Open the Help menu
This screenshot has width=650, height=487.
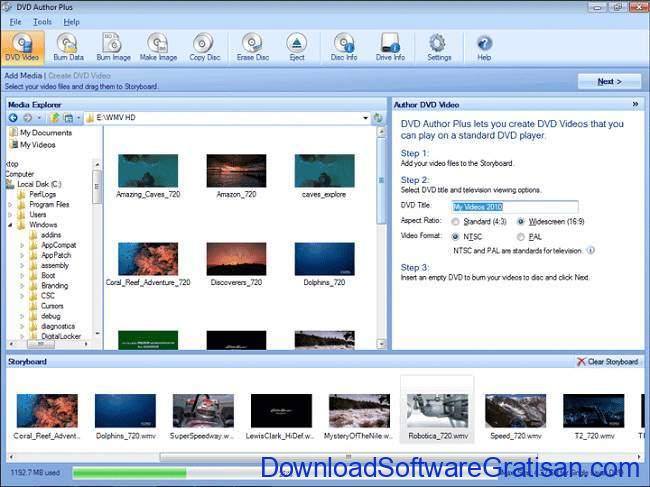click(x=71, y=22)
